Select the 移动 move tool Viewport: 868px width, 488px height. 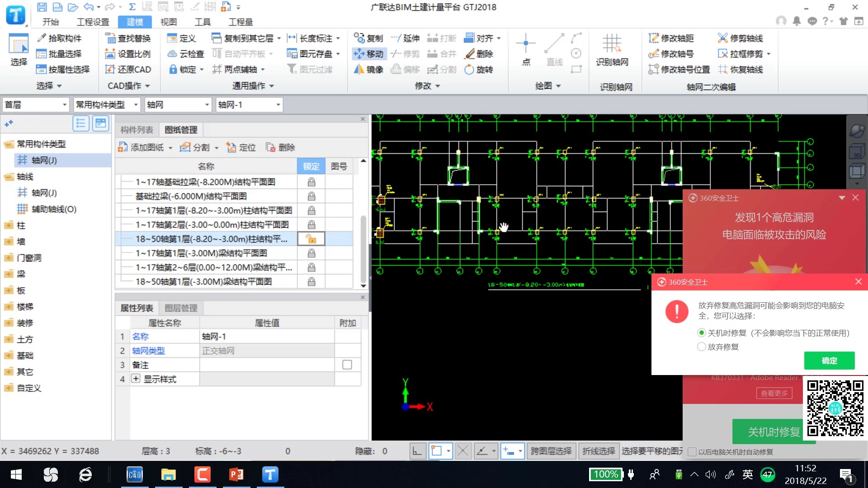tap(368, 54)
